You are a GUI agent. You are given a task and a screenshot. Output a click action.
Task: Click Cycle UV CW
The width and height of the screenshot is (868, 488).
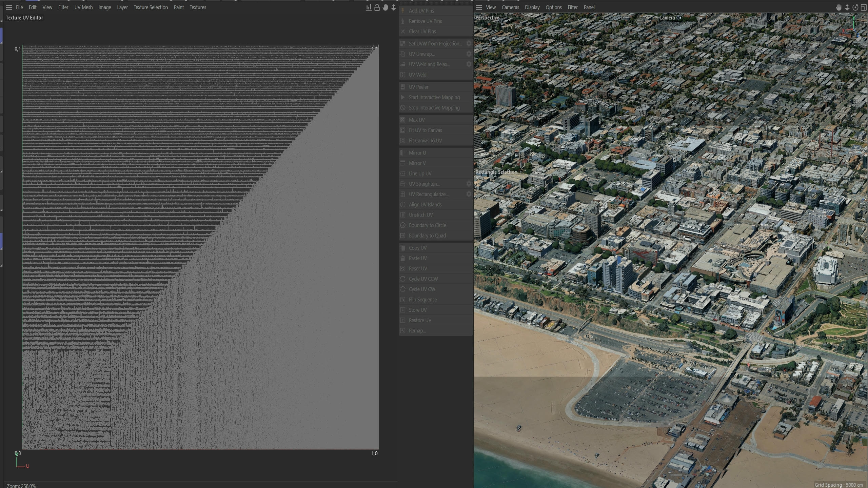pyautogui.click(x=436, y=289)
